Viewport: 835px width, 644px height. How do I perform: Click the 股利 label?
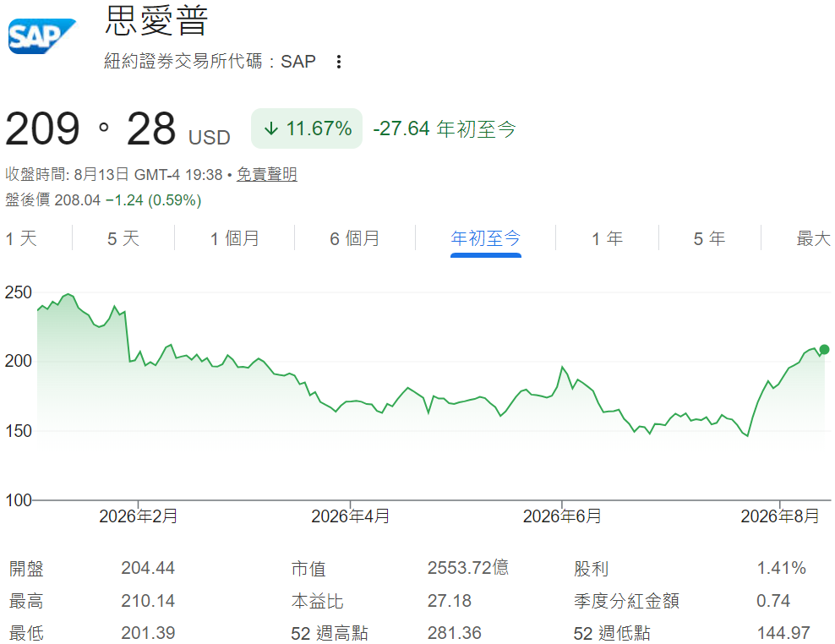[591, 569]
